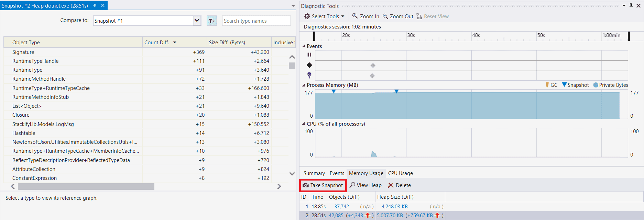This screenshot has height=220, width=644.
Task: Collapse the Process Memory graph section
Action: pos(304,85)
